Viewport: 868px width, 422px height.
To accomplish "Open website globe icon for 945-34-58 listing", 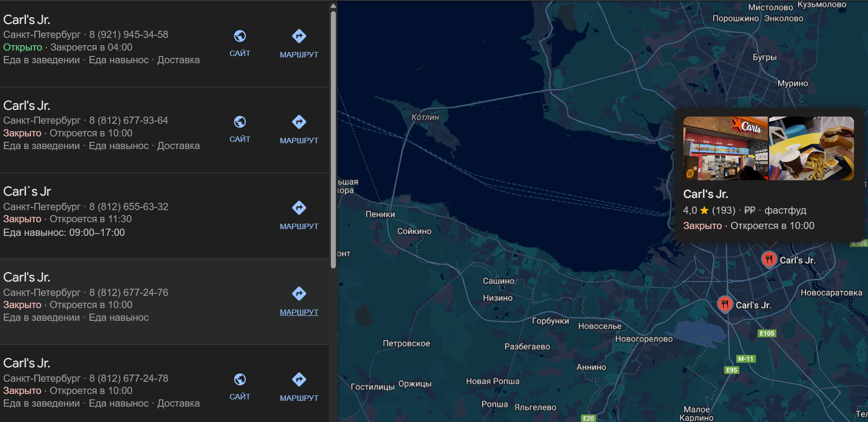I will pyautogui.click(x=240, y=36).
